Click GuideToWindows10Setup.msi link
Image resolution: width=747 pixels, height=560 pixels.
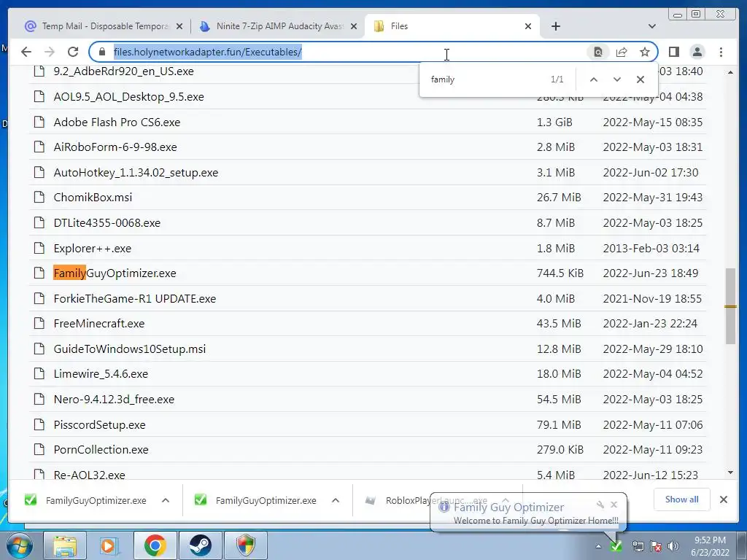click(x=130, y=349)
